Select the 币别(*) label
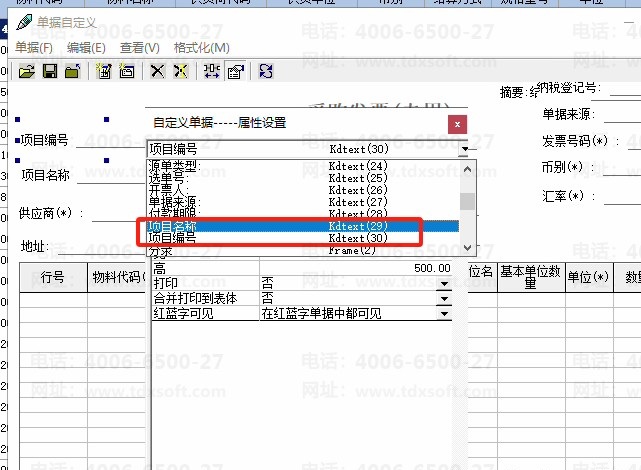Screen dimensions: 641x470 click(567, 167)
